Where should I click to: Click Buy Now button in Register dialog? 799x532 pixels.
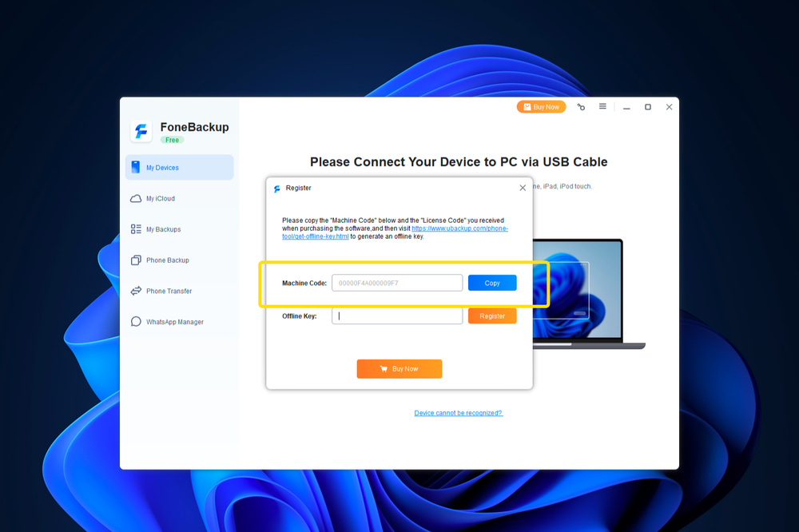(x=399, y=369)
